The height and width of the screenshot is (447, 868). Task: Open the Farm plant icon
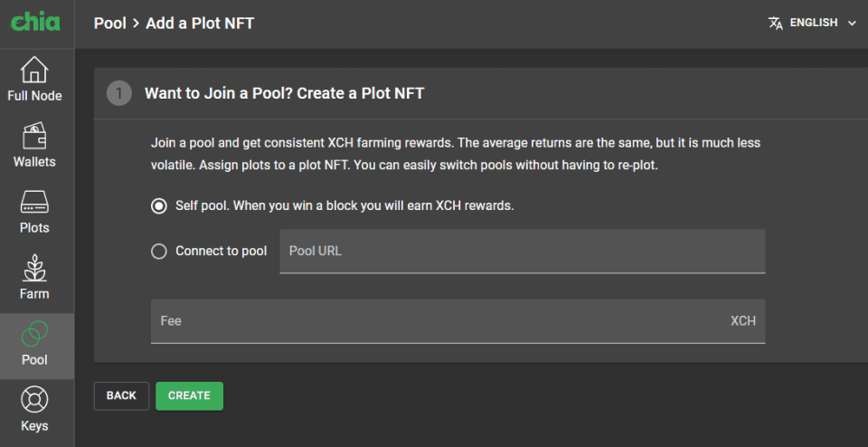[34, 268]
